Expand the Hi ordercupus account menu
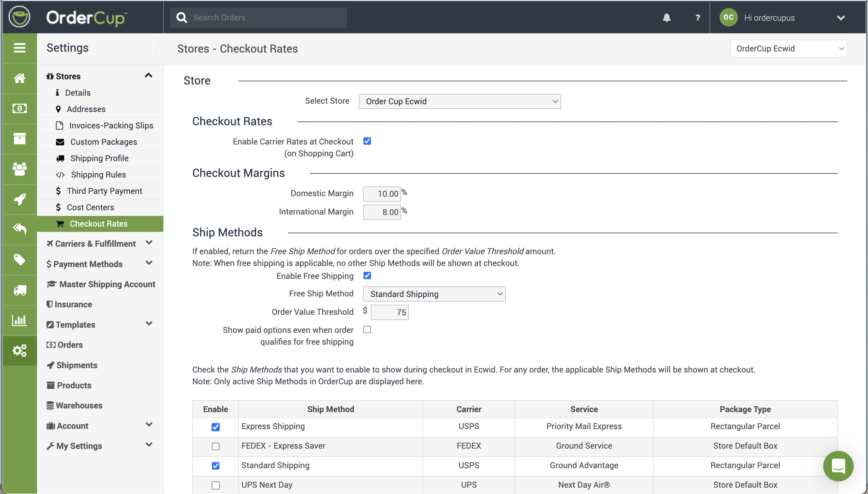 pos(840,18)
